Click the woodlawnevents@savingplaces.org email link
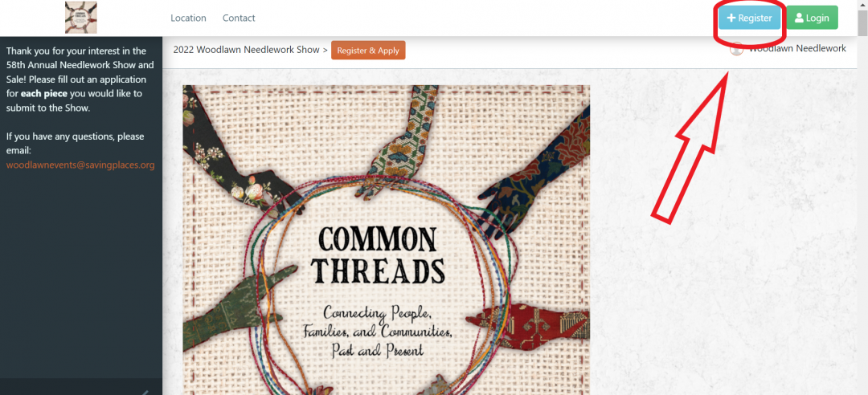The height and width of the screenshot is (395, 868). 80,165
